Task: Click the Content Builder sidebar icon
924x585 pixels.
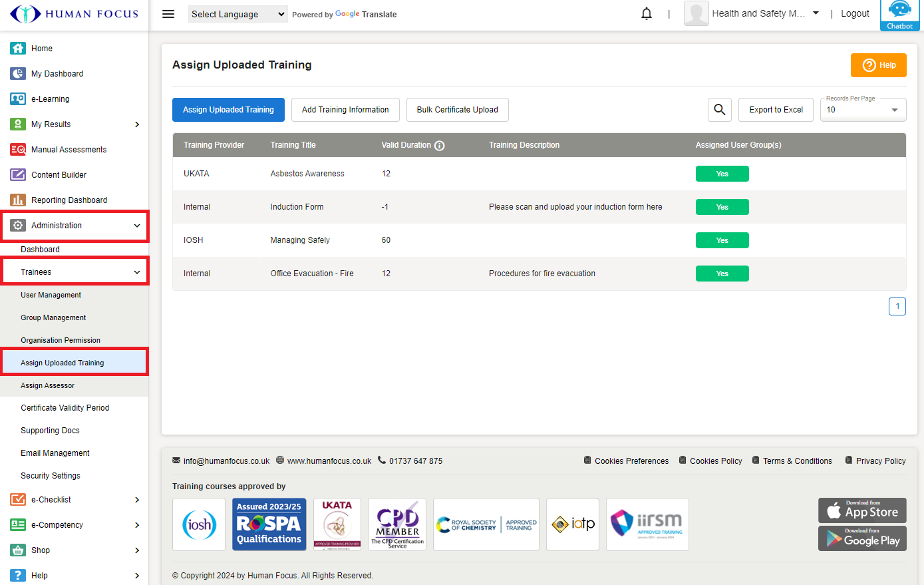Action: point(18,175)
